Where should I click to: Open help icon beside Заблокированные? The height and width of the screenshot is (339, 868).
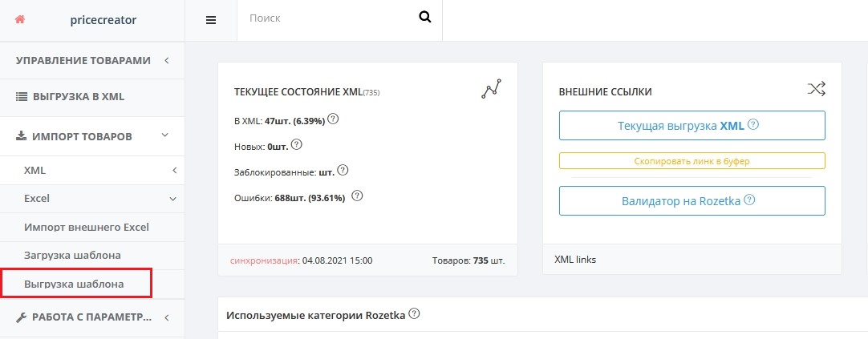tap(343, 171)
